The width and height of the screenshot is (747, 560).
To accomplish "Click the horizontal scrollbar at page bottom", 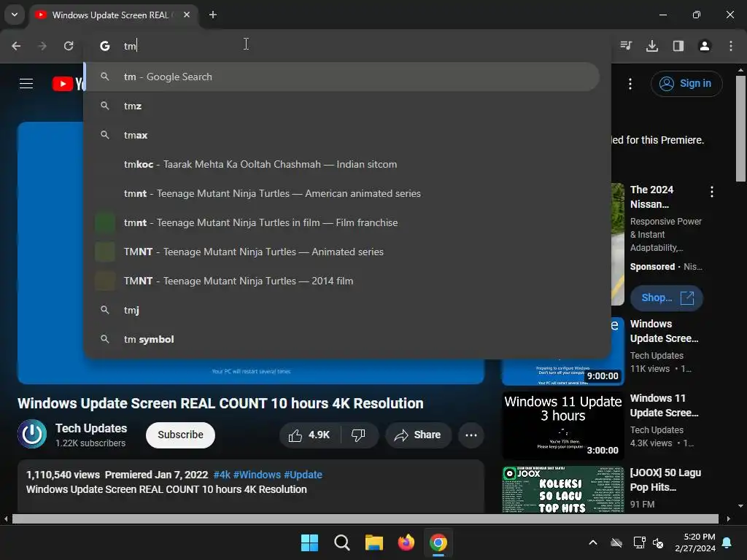I will (x=365, y=518).
